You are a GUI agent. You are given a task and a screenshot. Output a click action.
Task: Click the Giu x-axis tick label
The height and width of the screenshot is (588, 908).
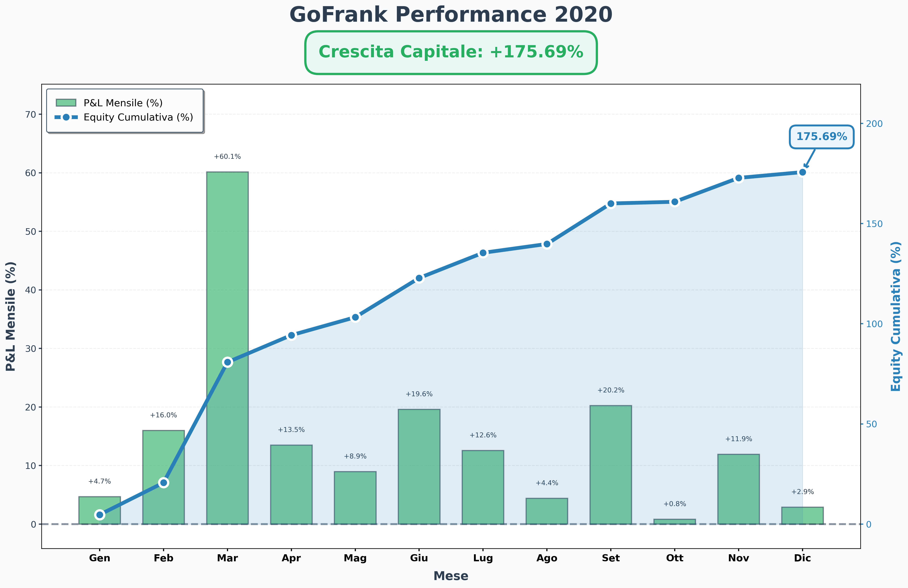(x=419, y=558)
